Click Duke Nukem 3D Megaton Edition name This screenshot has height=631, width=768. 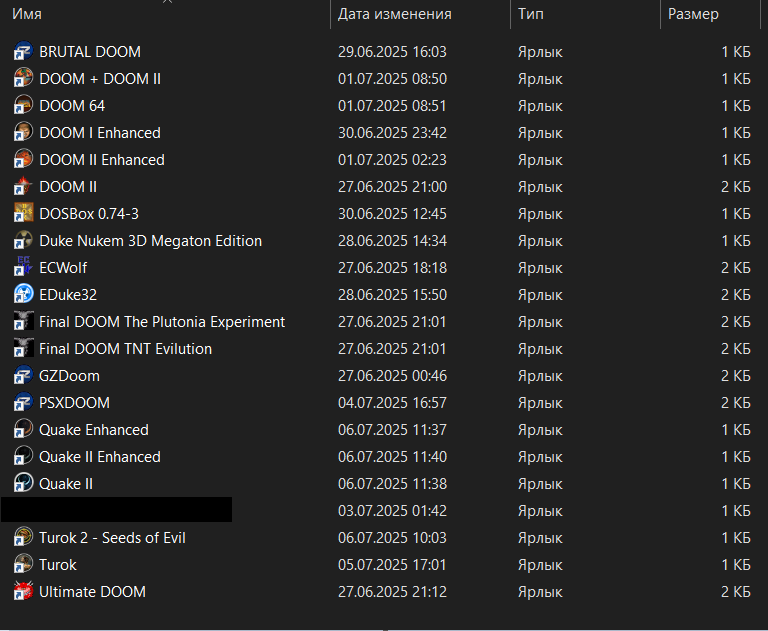coord(150,241)
